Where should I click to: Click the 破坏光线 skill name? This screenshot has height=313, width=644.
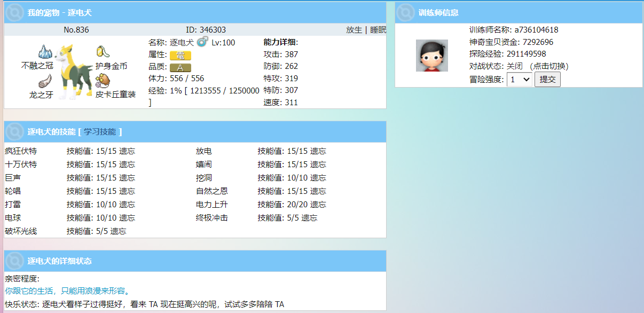point(21,231)
